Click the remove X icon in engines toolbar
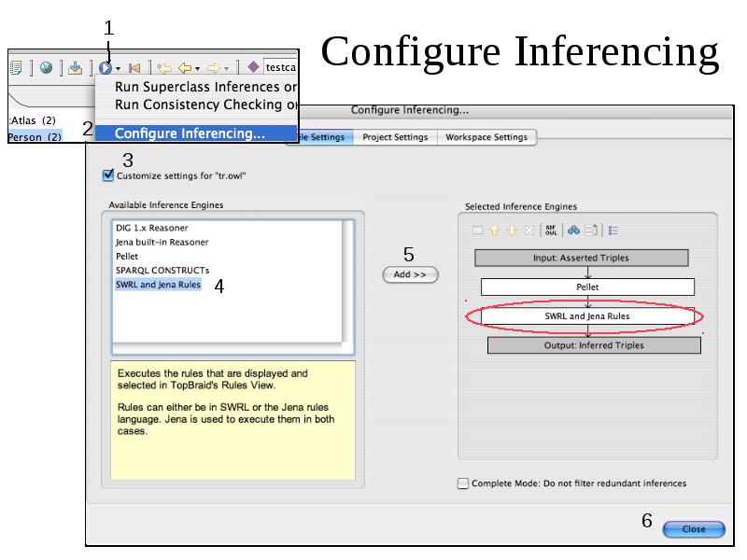Viewport: 747px width, 560px height. coord(529,231)
